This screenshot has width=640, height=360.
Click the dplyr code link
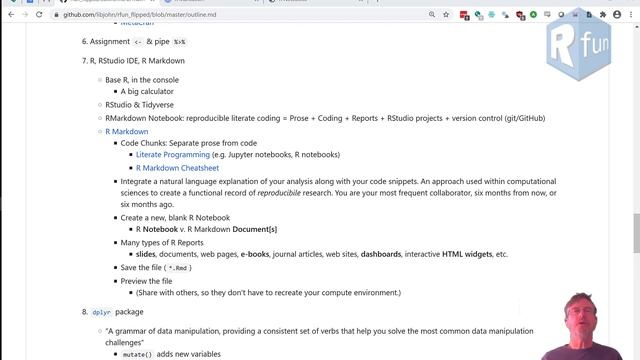tap(101, 312)
